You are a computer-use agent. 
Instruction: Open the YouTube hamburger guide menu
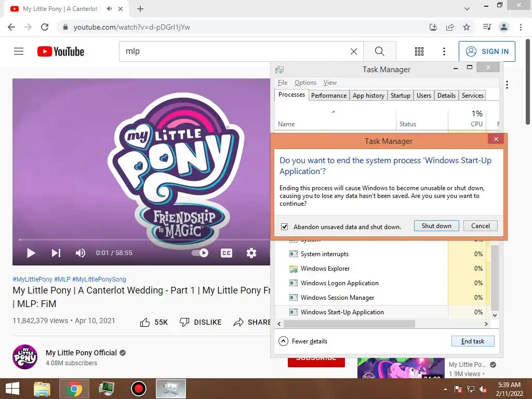(19, 51)
